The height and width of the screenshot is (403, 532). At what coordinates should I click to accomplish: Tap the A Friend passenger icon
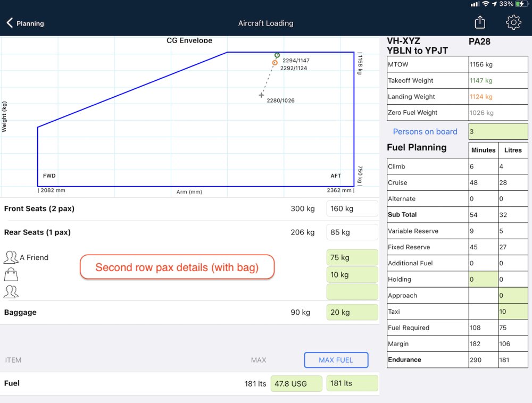pyautogui.click(x=11, y=257)
